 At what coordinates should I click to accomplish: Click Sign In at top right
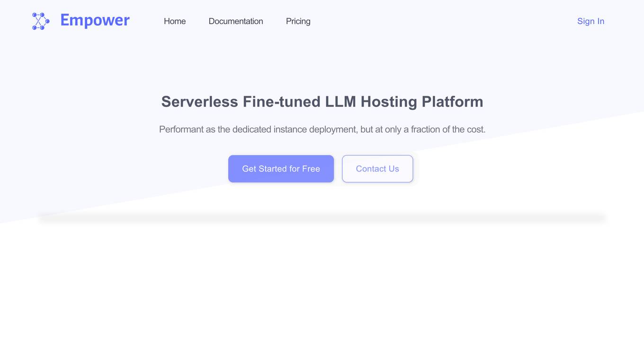click(x=590, y=21)
